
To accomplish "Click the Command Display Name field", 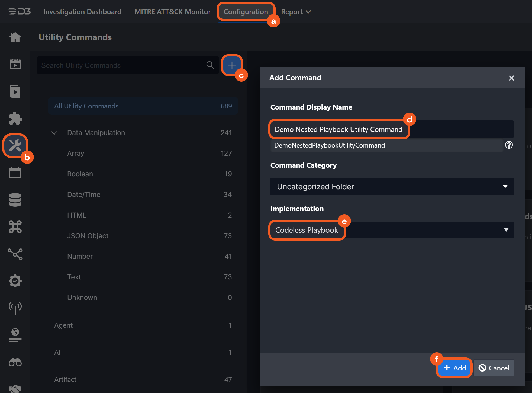I will click(392, 129).
